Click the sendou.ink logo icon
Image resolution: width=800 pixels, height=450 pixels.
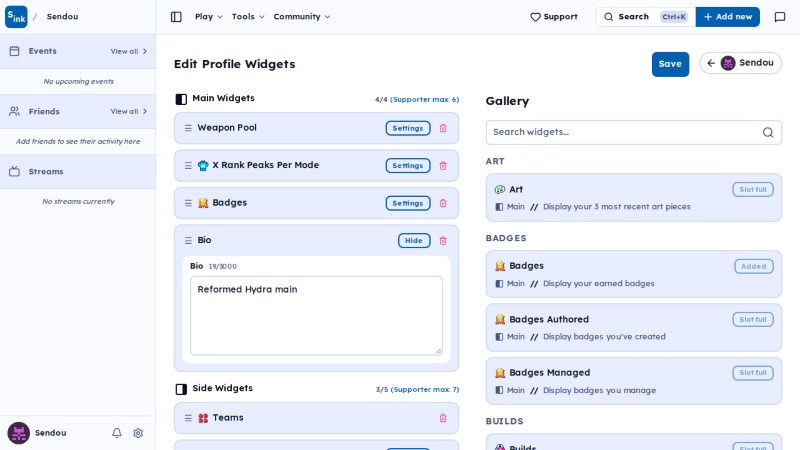click(x=16, y=17)
